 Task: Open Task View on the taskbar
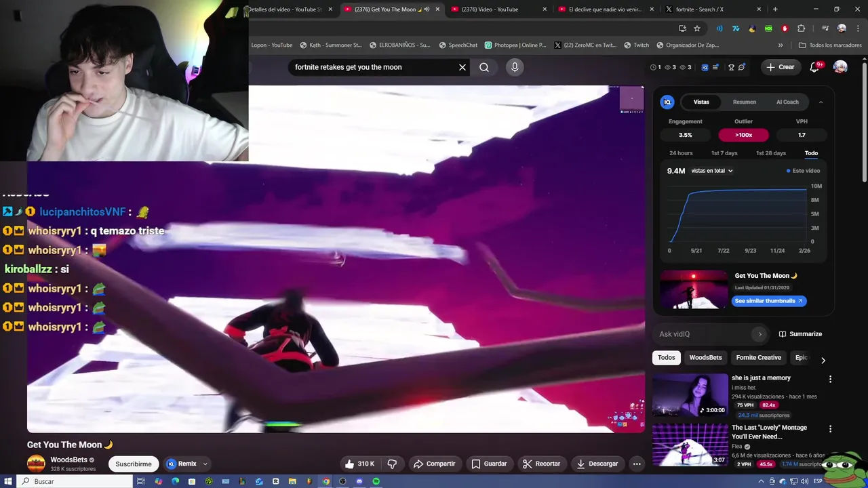click(141, 481)
